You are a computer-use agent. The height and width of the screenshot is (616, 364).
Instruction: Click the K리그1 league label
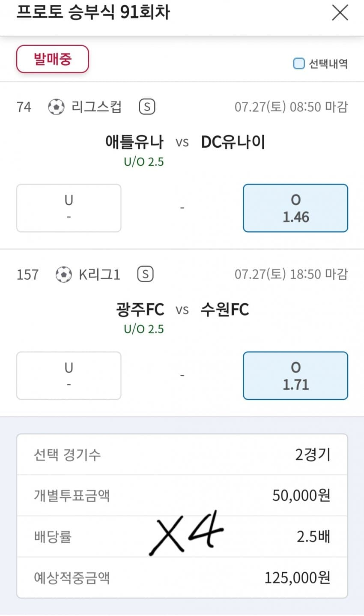tap(99, 274)
